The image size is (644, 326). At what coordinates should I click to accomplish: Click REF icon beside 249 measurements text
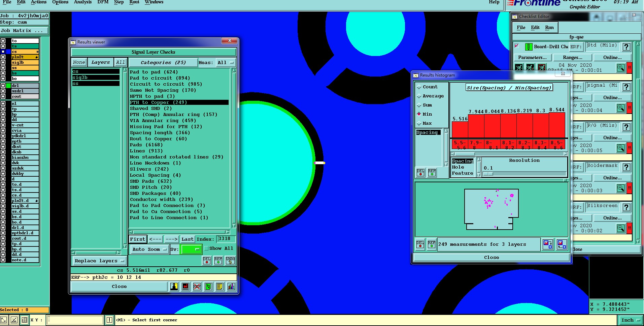point(432,244)
